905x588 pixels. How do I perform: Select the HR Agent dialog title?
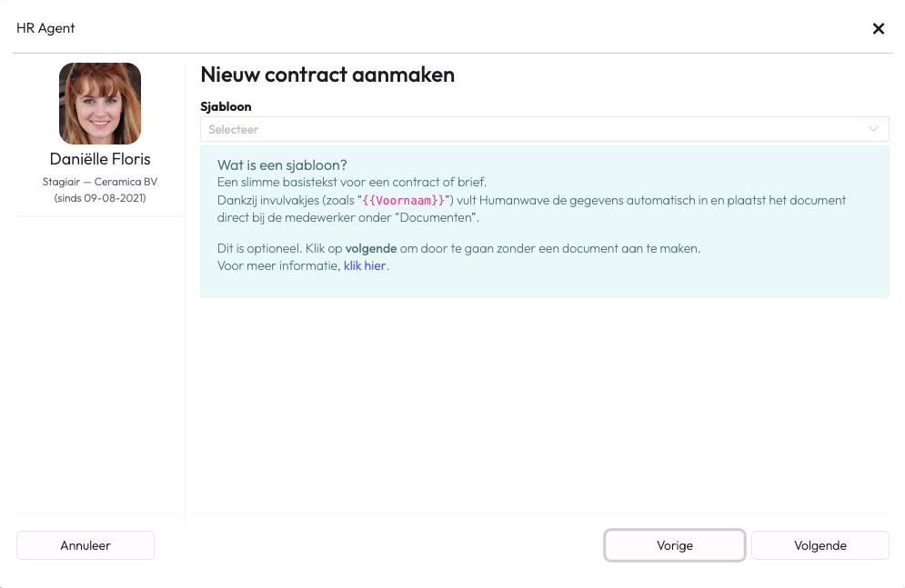coord(45,28)
